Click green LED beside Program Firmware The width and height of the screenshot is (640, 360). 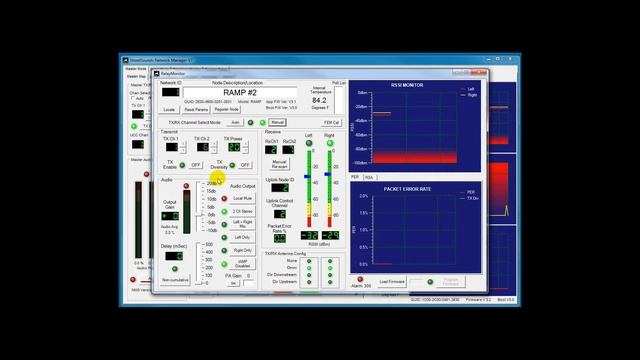(430, 282)
